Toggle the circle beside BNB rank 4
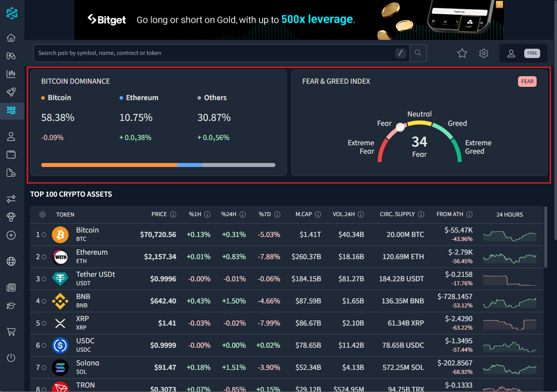557x392 pixels. click(x=44, y=301)
